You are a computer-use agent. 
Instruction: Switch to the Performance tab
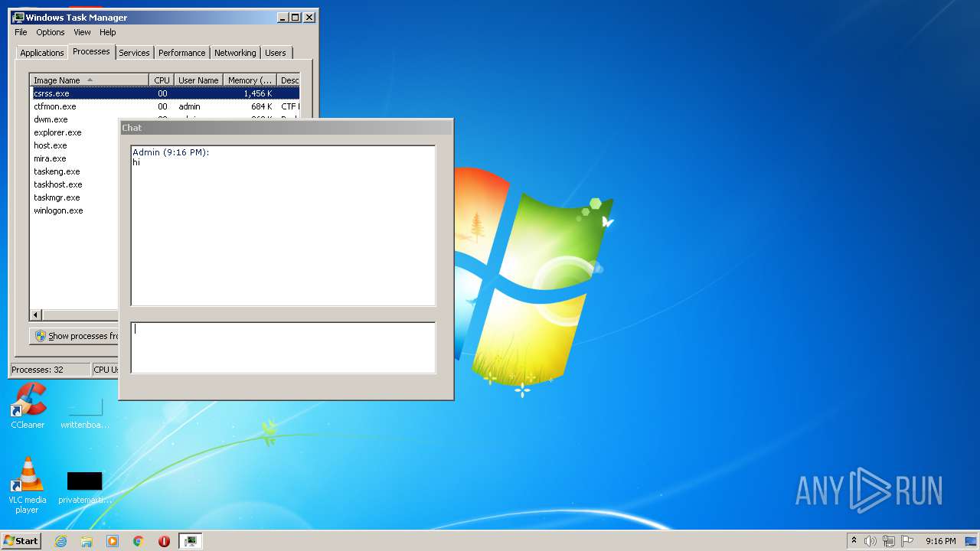click(182, 53)
